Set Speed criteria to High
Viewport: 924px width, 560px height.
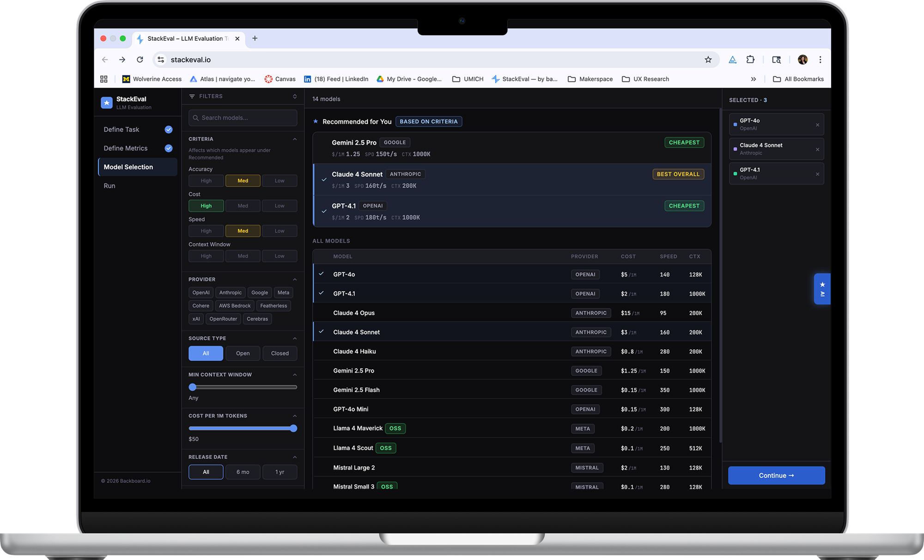click(206, 231)
